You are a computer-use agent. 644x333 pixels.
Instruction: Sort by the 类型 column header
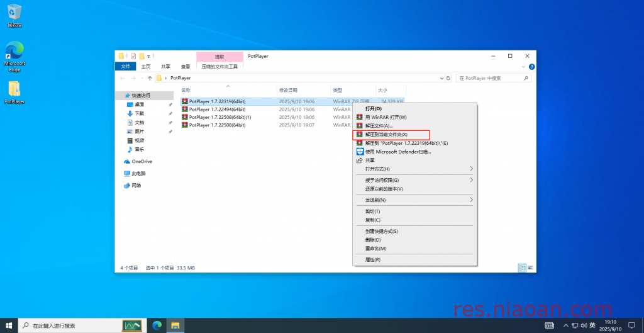[353, 90]
